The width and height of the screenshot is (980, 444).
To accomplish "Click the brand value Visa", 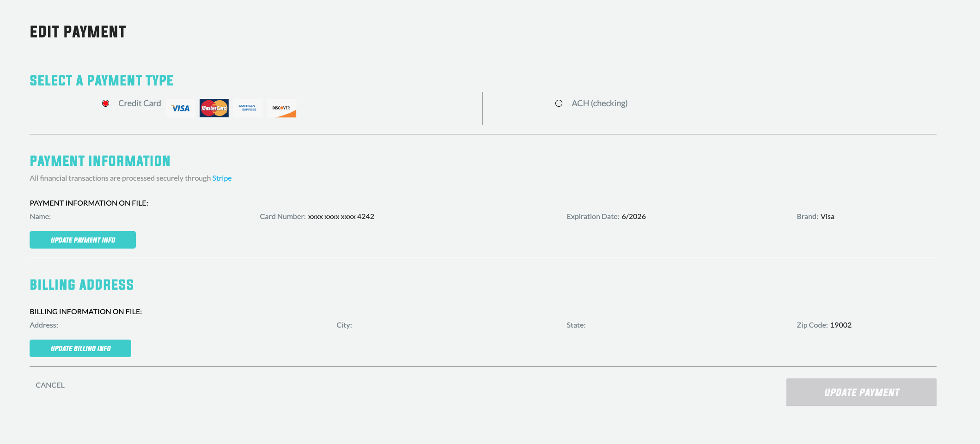I will point(827,217).
